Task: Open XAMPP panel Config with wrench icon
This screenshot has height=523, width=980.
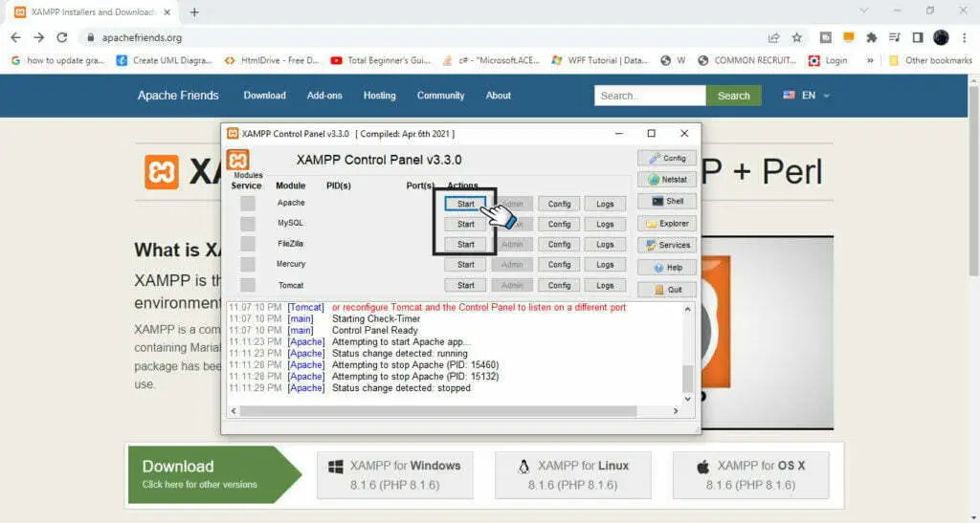Action: point(667,158)
